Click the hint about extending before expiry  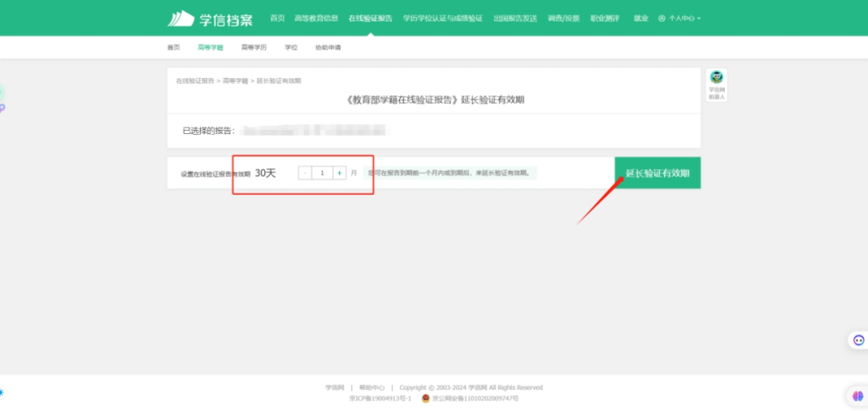(450, 173)
